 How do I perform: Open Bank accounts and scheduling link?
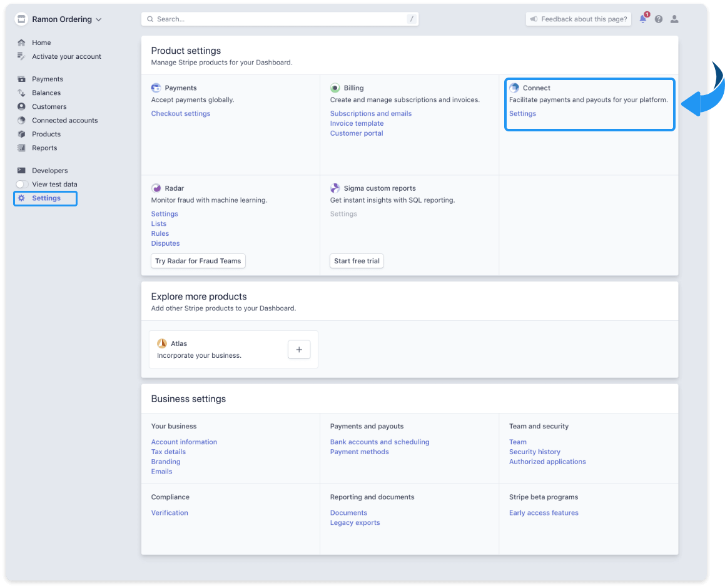(x=380, y=442)
